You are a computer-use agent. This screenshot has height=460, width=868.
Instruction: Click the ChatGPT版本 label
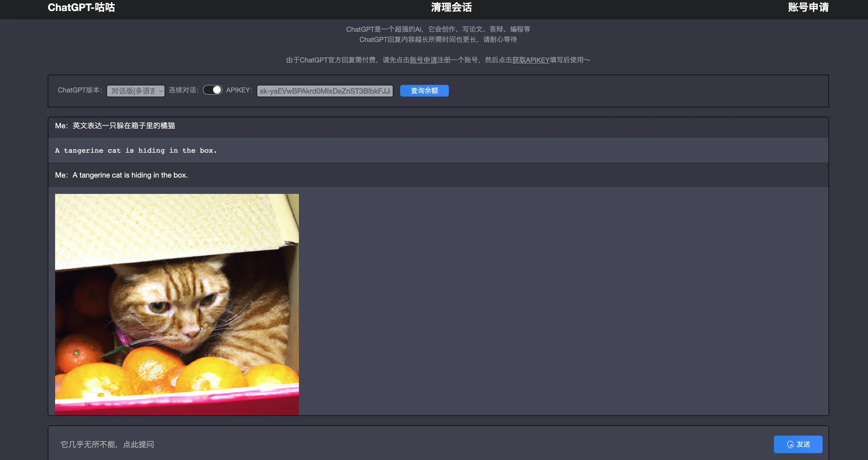[x=80, y=90]
